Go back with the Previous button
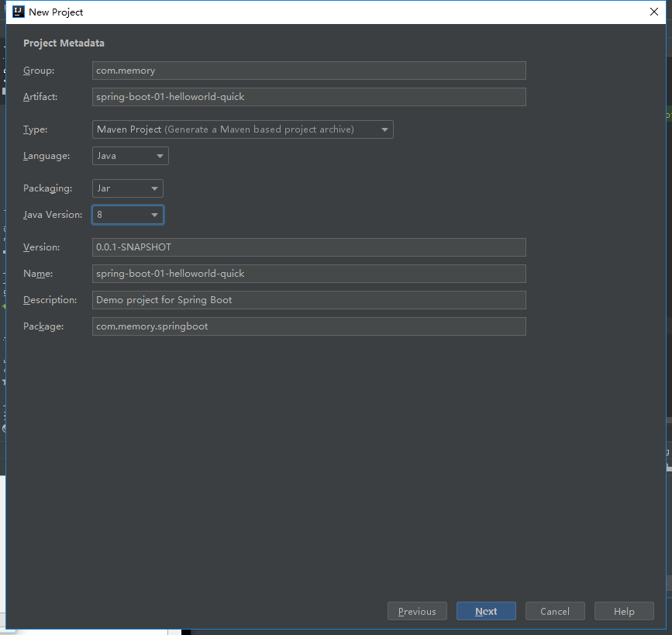 tap(417, 611)
